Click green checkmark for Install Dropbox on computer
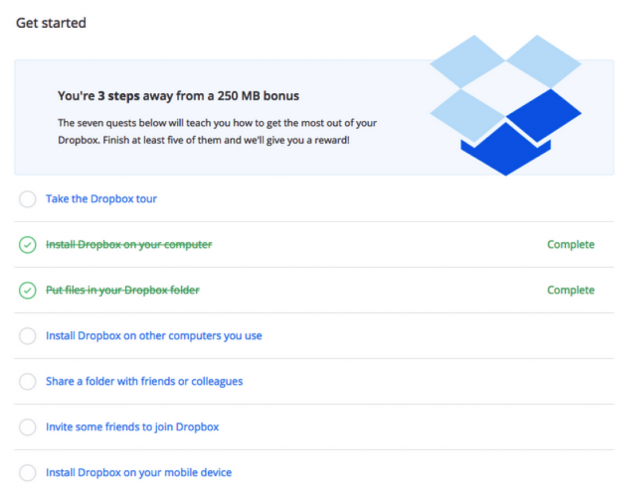Viewport: 630px width, 497px height. (28, 245)
